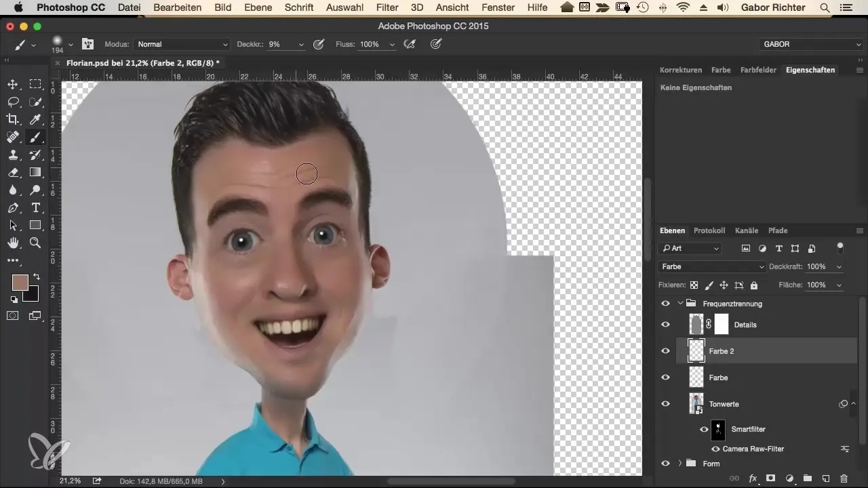
Task: Select the Blur tool
Action: [12, 190]
